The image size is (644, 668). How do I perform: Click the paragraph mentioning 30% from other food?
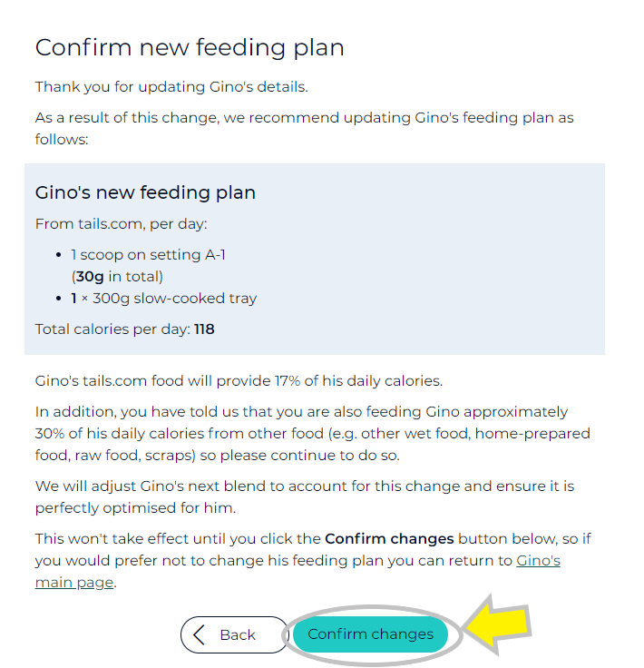pyautogui.click(x=312, y=433)
